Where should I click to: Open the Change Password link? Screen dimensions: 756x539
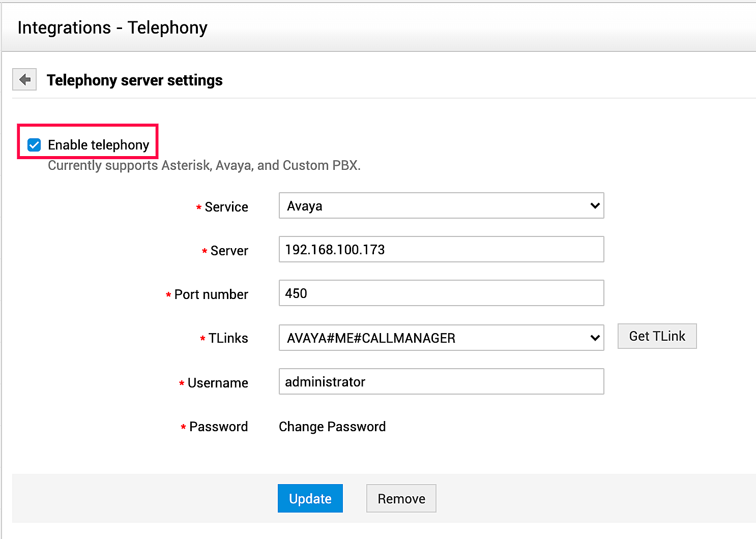point(332,427)
